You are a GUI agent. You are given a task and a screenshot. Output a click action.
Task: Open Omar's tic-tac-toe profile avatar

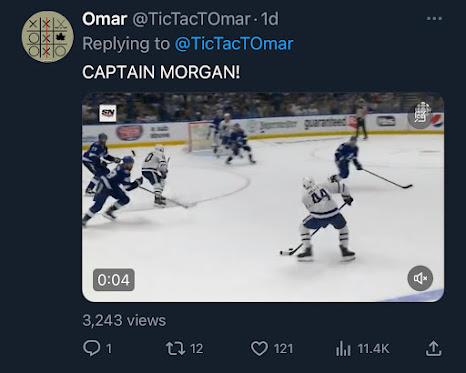point(47,37)
